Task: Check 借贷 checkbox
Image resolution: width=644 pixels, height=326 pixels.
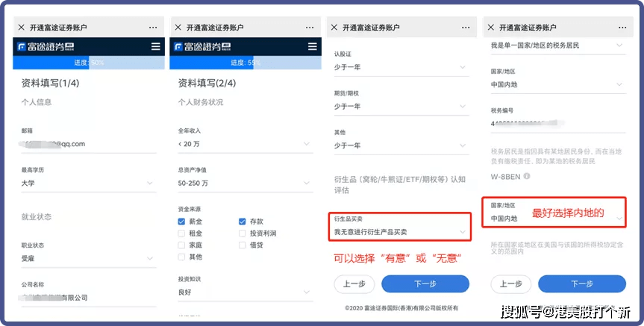Action: point(243,245)
